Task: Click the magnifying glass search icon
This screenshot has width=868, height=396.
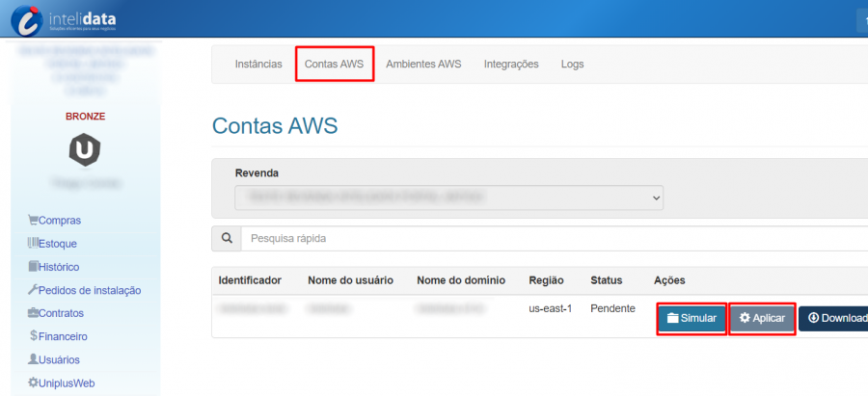Action: pyautogui.click(x=227, y=237)
